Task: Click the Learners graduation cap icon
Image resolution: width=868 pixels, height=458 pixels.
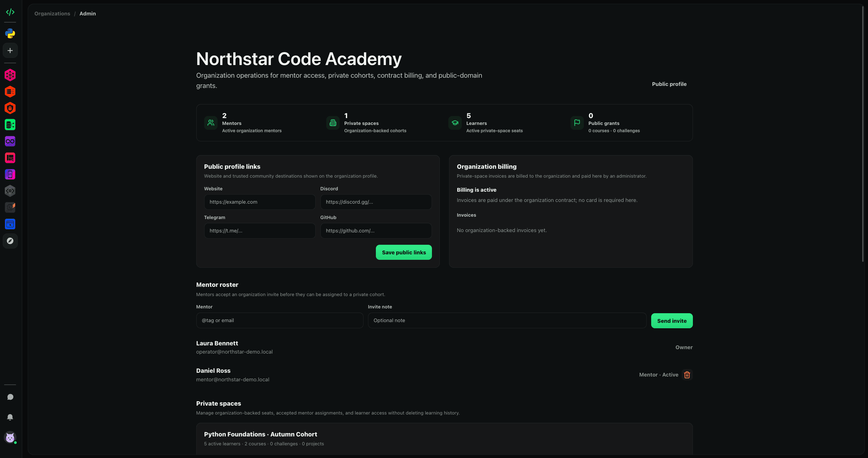Action: click(455, 123)
